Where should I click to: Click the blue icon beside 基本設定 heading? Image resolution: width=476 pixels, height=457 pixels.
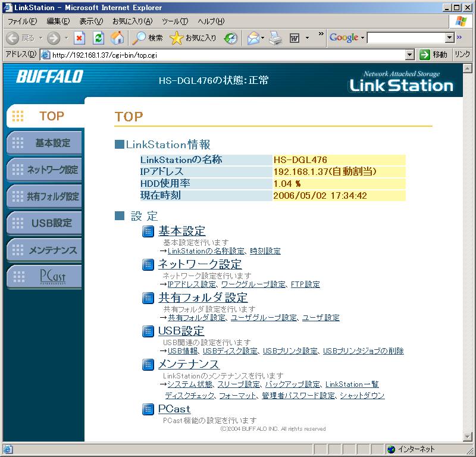coord(148,231)
